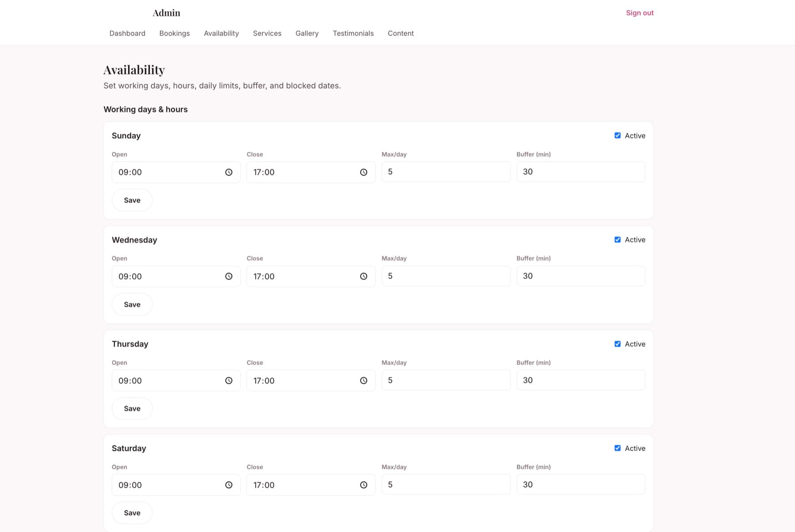The image size is (795, 532).
Task: Save the Wednesday settings
Action: coord(132,304)
